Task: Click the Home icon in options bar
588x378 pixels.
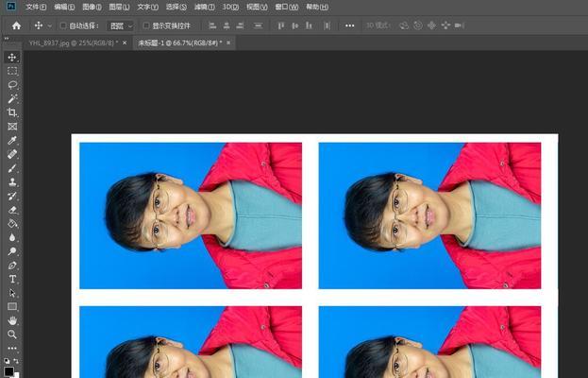Action: pos(16,26)
